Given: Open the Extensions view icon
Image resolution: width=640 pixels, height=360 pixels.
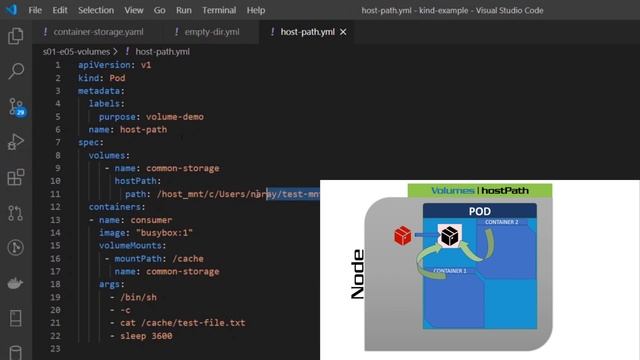Looking at the screenshot, I should pyautogui.click(x=16, y=177).
